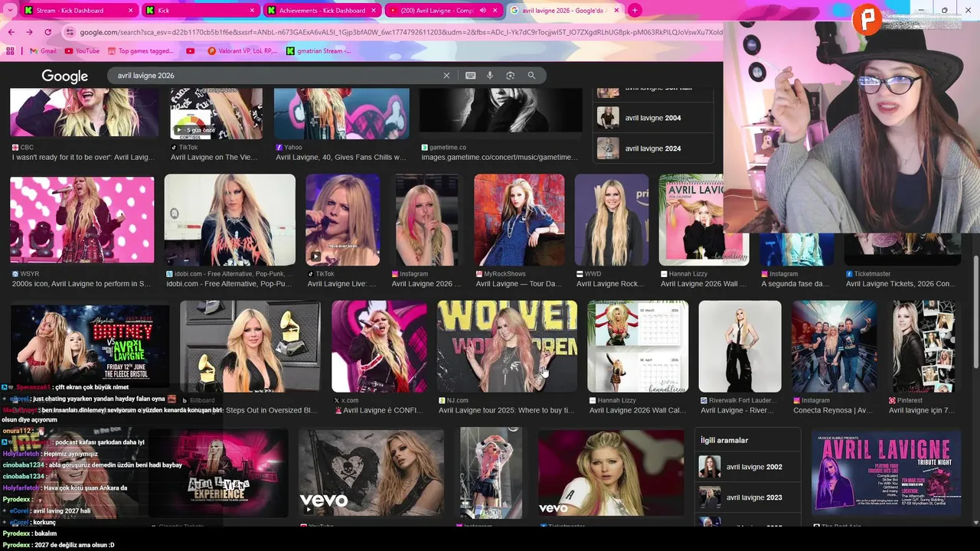Switch to the (200) Avril Lavigne YouTube tab
Screen dimensions: 980x551
click(436, 11)
